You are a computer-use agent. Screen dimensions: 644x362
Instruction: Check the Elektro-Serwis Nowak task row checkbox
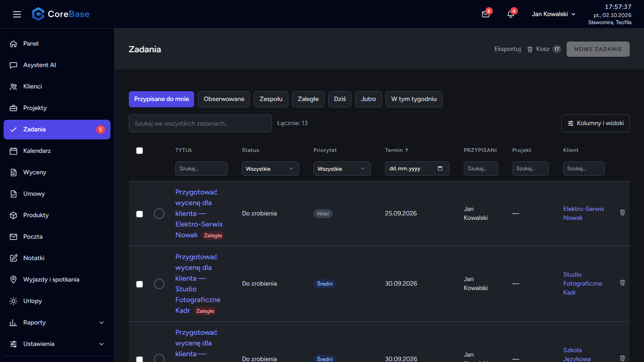click(140, 214)
